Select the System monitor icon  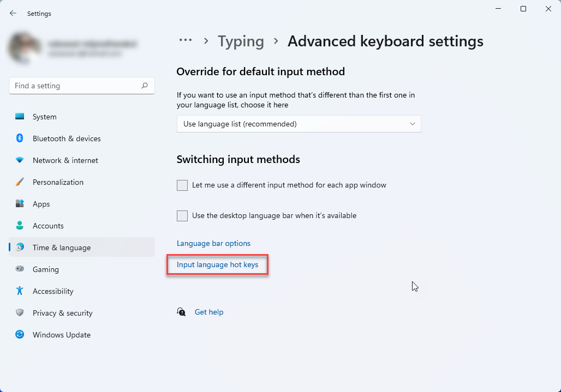tap(20, 117)
